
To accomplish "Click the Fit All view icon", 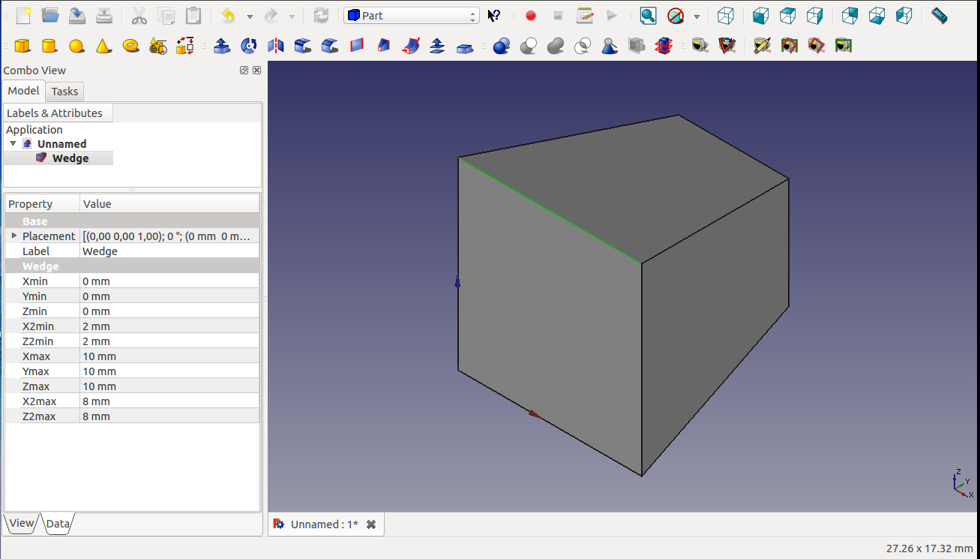I will coord(648,16).
